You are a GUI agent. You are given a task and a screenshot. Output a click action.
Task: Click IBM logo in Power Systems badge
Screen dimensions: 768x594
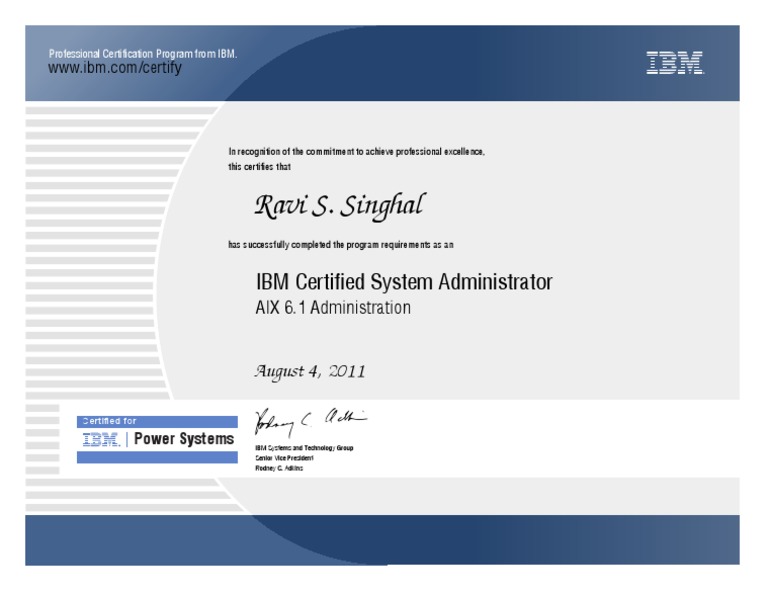101,439
